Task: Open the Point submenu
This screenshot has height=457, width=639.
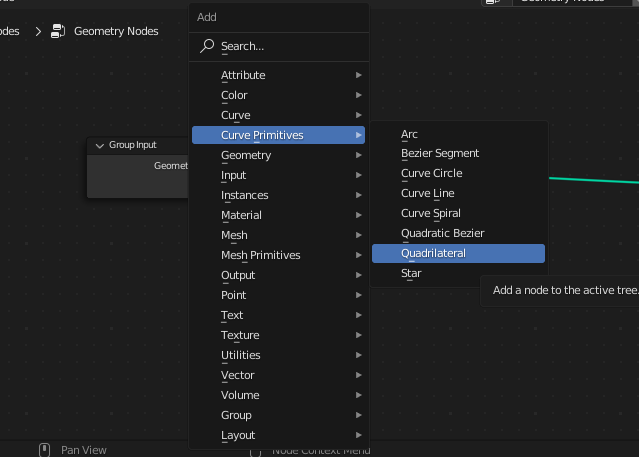Action: pos(279,295)
